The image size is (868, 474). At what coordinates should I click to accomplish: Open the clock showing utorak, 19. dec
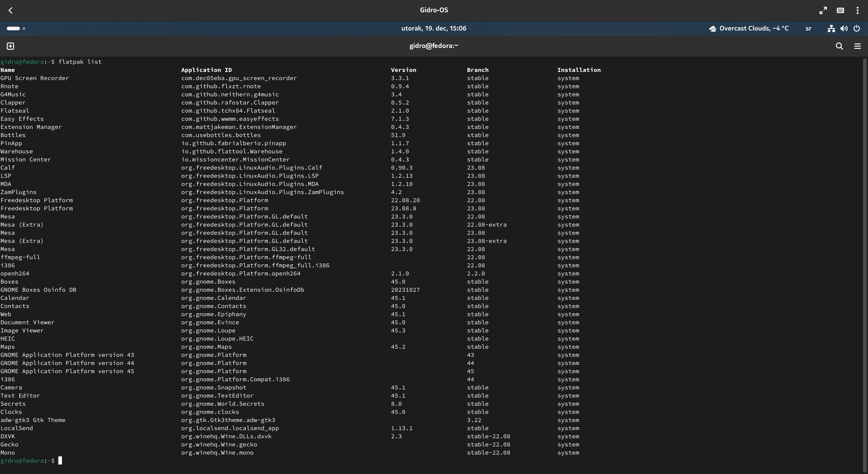(x=434, y=29)
